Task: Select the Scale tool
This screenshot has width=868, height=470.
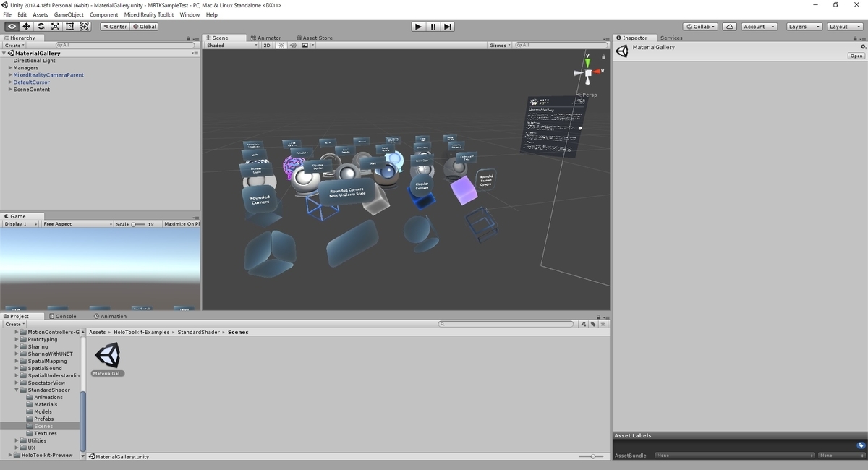Action: 55,27
